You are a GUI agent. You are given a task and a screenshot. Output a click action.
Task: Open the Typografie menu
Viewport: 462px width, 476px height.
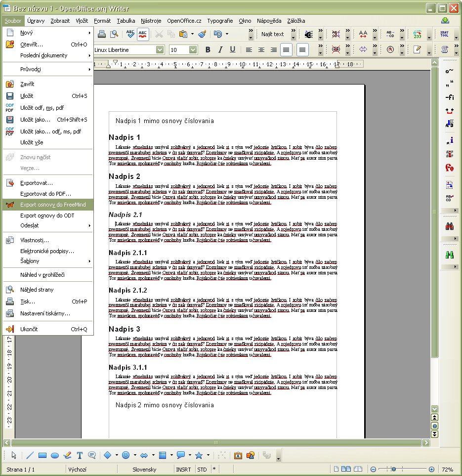coord(220,21)
